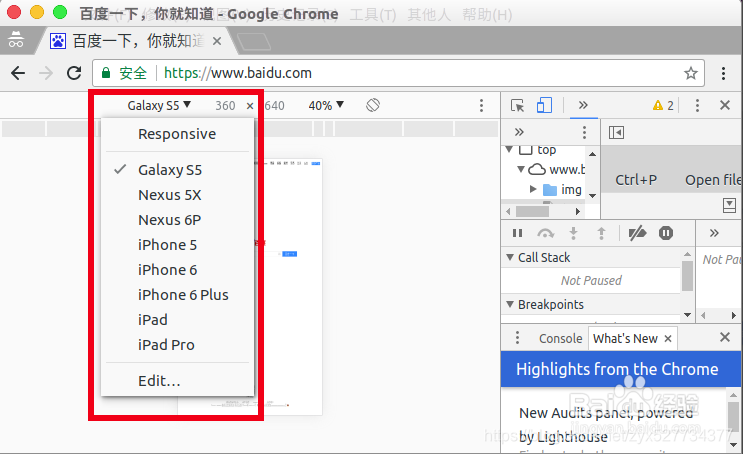Click the browser back arrow

coord(18,73)
